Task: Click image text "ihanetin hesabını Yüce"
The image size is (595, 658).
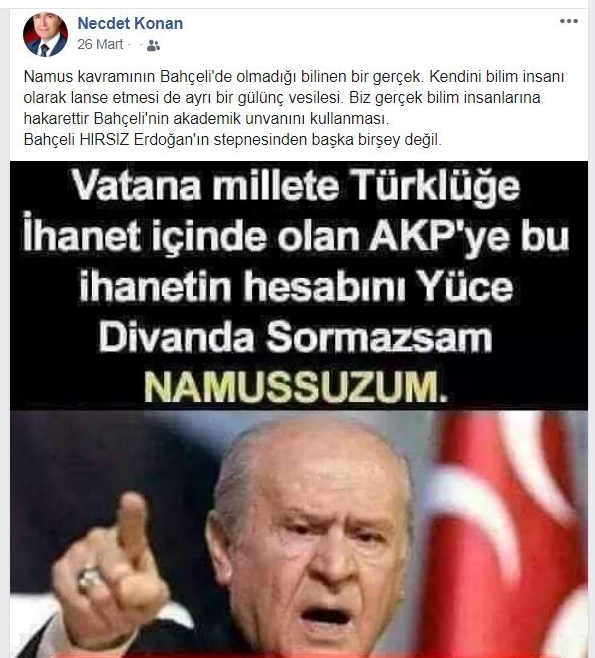Action: 296,286
